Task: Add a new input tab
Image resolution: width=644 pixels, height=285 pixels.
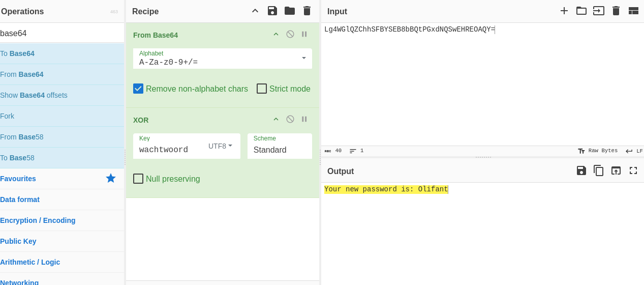Action: pos(564,11)
